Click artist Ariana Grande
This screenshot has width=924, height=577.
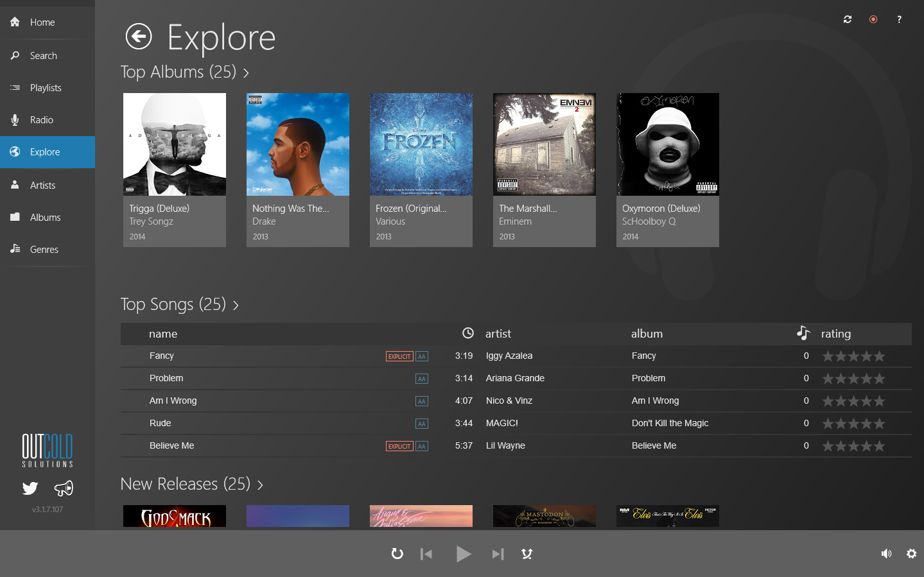coord(515,378)
